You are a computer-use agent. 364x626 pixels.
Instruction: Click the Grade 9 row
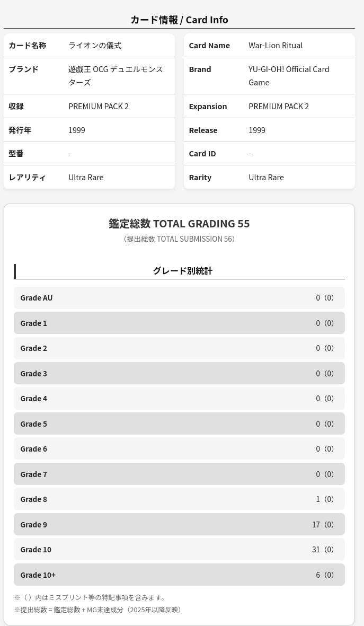[x=179, y=524]
